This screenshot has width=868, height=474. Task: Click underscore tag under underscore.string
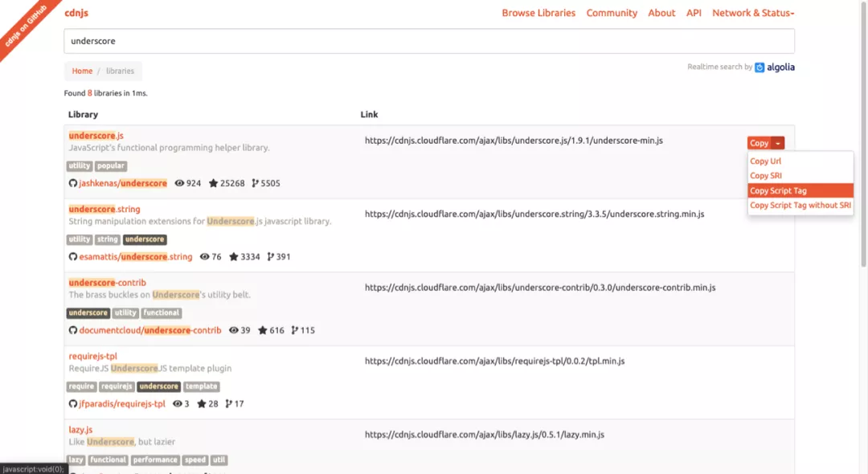tap(145, 239)
